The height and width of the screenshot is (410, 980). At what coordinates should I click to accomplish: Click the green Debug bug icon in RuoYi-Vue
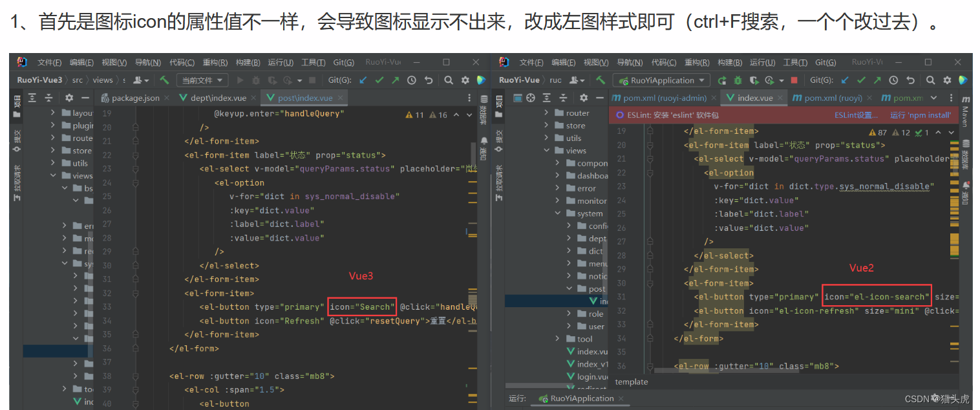click(738, 80)
